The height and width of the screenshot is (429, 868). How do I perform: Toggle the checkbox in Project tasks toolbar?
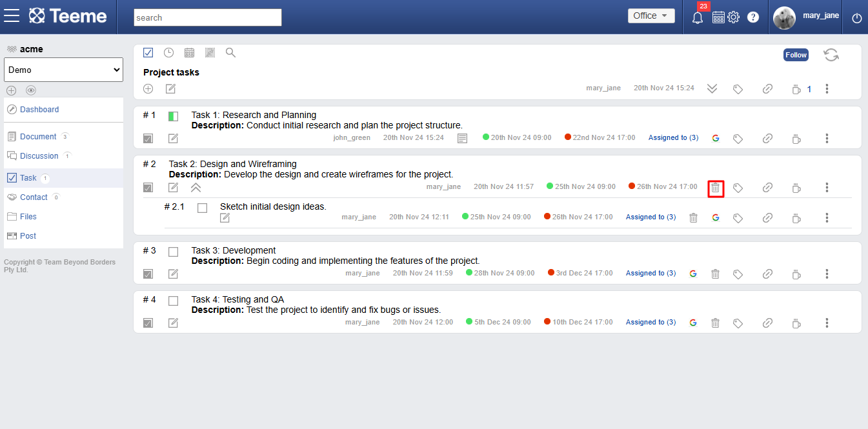tap(148, 53)
